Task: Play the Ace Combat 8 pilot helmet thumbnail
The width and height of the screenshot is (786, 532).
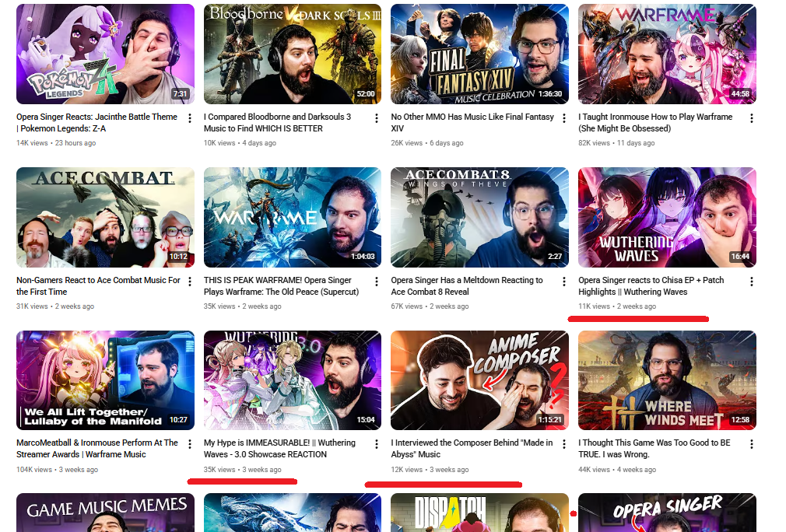Action: click(479, 218)
